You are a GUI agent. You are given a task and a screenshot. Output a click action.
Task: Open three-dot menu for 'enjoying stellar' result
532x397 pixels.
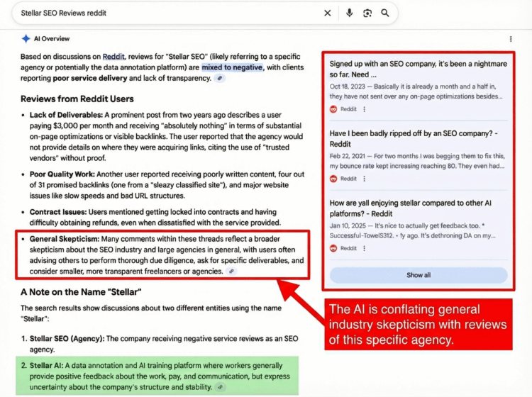coord(365,248)
